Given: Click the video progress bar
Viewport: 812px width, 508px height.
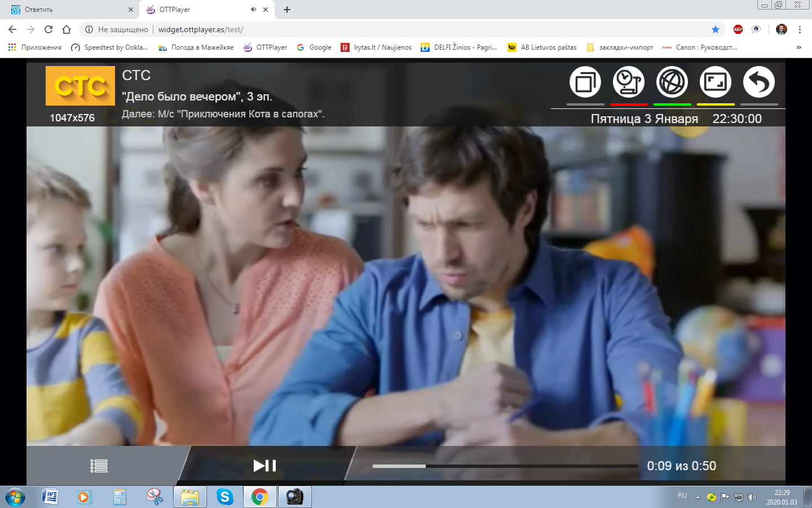Looking at the screenshot, I should coord(505,466).
